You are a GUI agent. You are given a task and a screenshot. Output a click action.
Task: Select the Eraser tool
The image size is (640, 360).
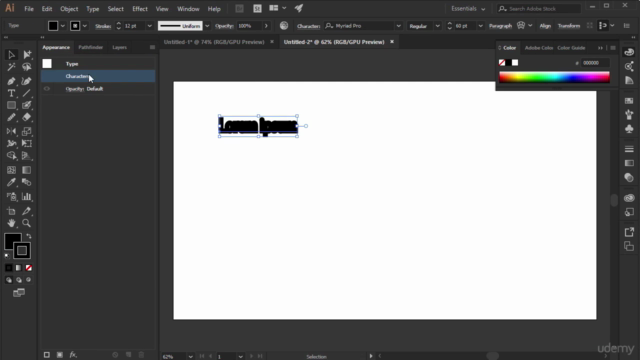(x=27, y=118)
